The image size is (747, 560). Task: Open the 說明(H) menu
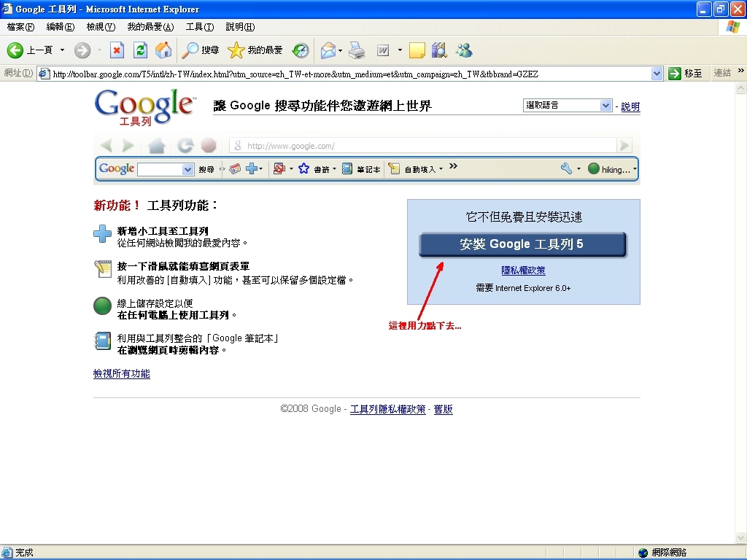240,27
